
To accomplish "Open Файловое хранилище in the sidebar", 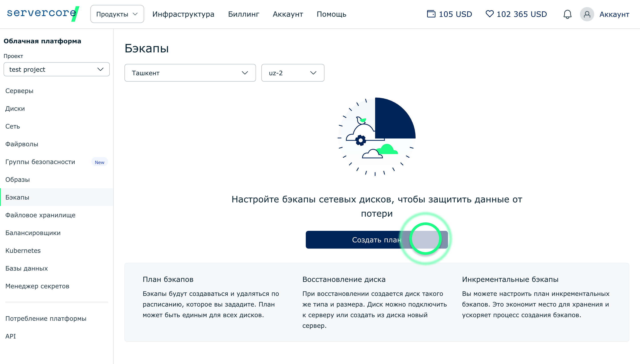I will click(40, 215).
